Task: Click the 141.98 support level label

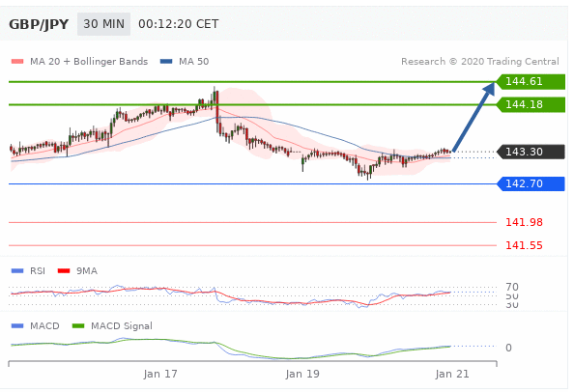Action: tap(524, 222)
